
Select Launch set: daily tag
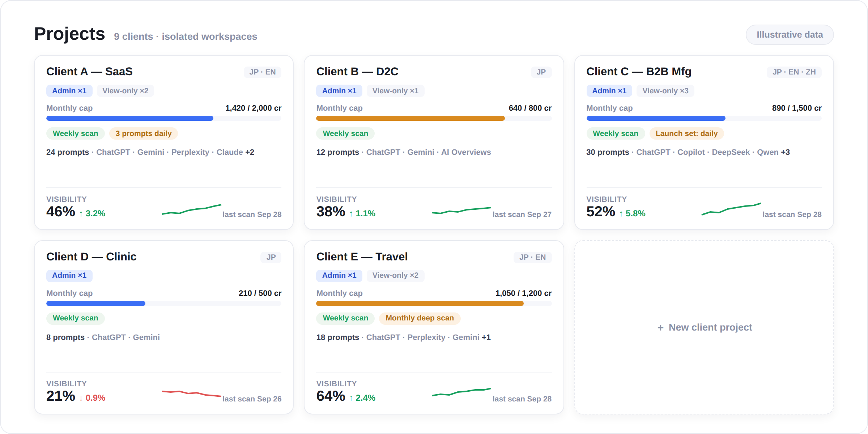[x=686, y=133]
